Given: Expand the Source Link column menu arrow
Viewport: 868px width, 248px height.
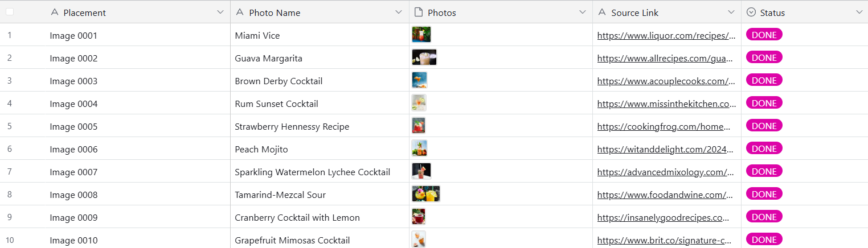Looking at the screenshot, I should [x=731, y=13].
